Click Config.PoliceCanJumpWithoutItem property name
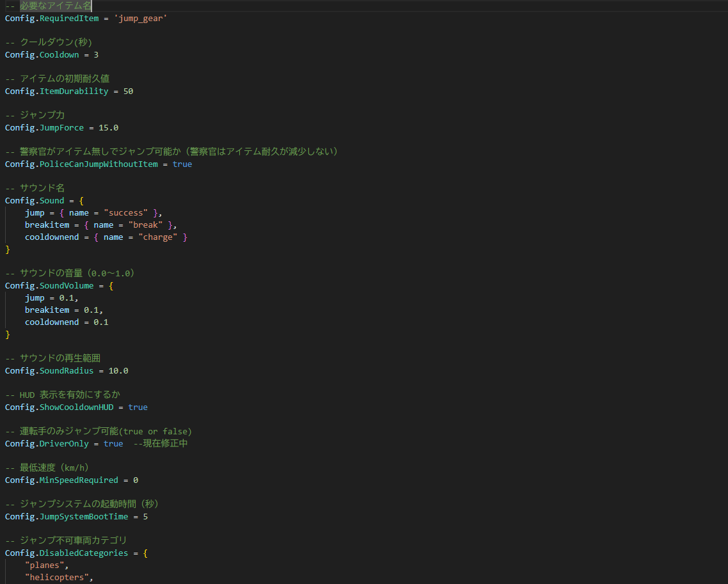This screenshot has height=584, width=728. (x=82, y=164)
